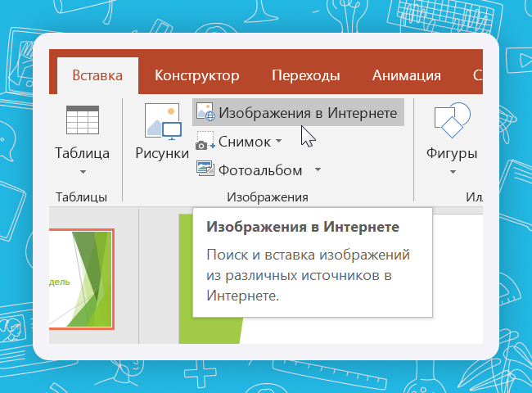This screenshot has height=393, width=532.
Task: Click the Фигуры shapes icon
Action: 452,120
